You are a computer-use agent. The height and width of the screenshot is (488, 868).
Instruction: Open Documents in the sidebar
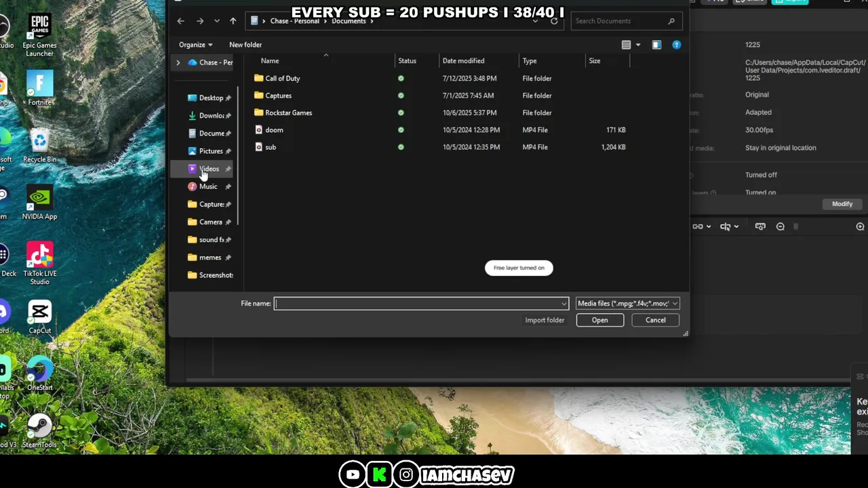coord(211,134)
